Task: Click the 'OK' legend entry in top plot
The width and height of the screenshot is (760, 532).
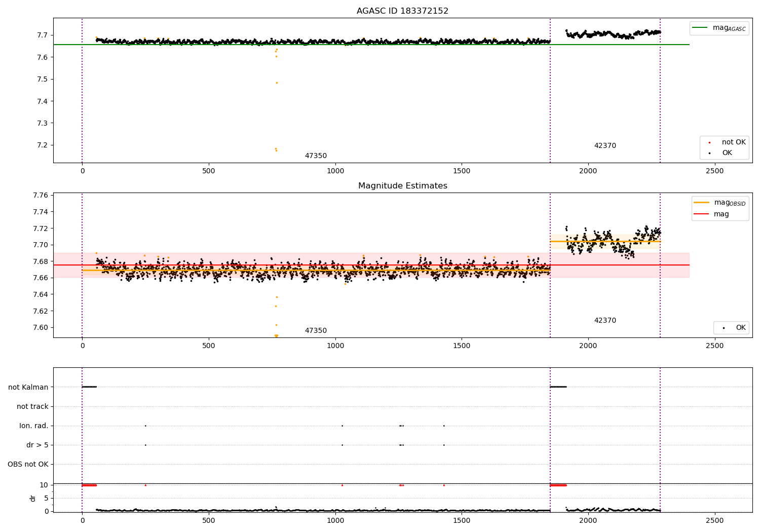Action: 727,153
